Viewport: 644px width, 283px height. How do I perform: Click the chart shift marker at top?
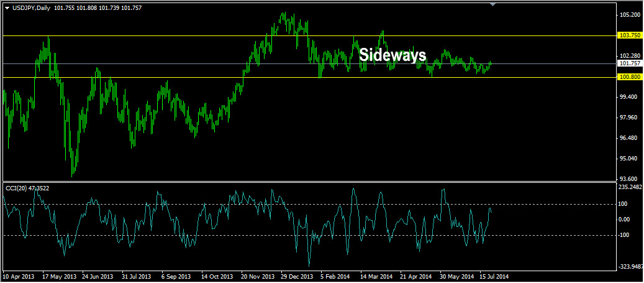pyautogui.click(x=493, y=4)
